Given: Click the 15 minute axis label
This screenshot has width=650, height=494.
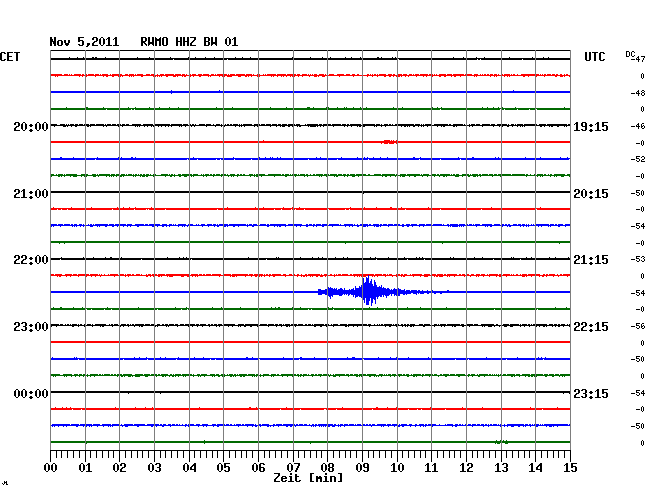Looking at the screenshot, I should pos(570,467).
